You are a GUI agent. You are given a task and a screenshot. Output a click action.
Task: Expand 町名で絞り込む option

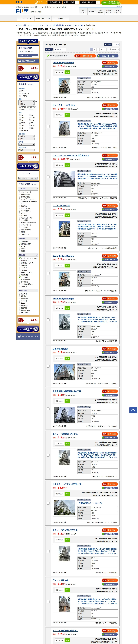click(28, 55)
